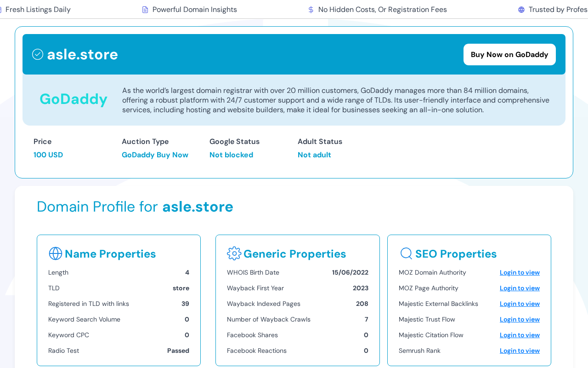This screenshot has height=368, width=588.
Task: Click the Number of Wayback Crawls label
Action: [x=269, y=319]
